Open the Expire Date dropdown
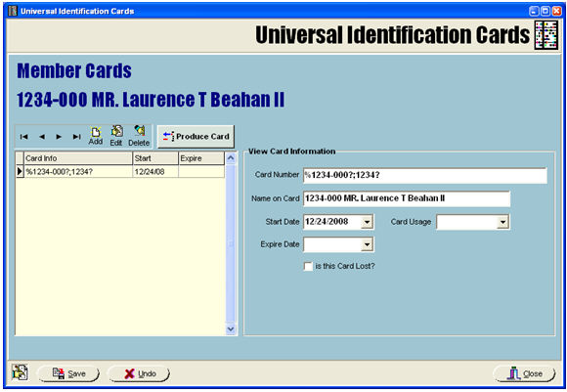Image resolution: width=567 pixels, height=392 pixels. coord(367,244)
